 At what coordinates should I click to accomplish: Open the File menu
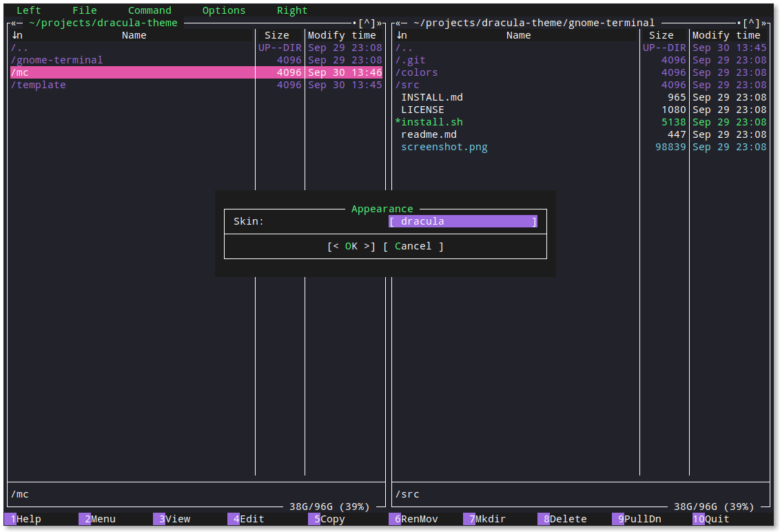click(84, 10)
